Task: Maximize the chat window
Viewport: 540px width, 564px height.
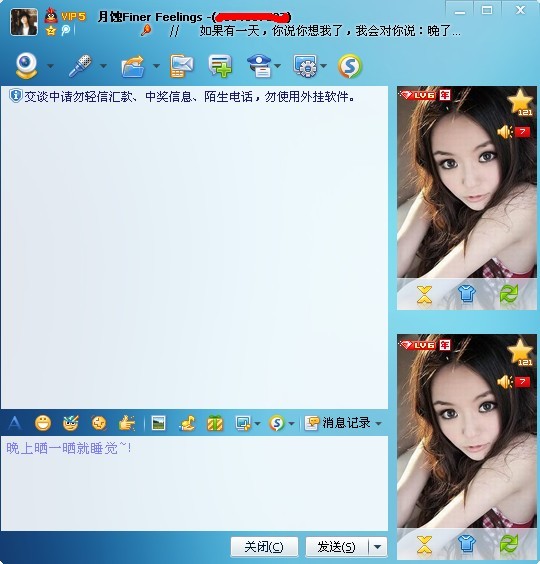Action: (x=487, y=10)
